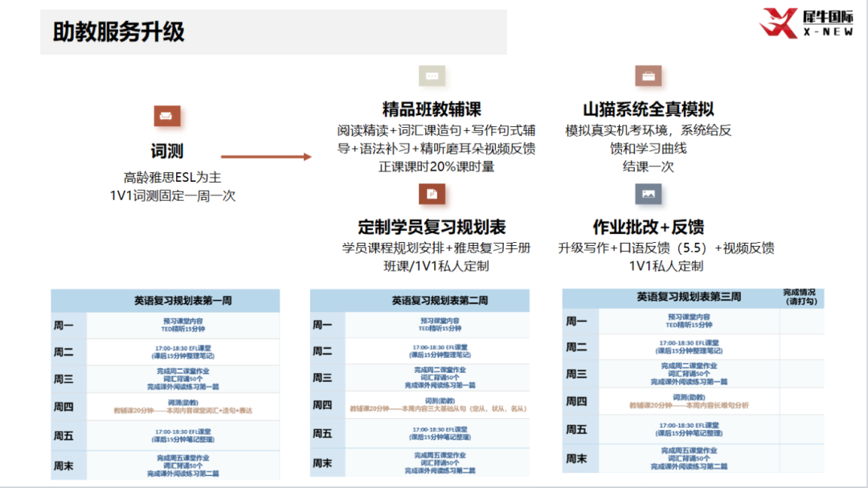
Task: Click second week 周四 cell 词测(助教)
Action: [440, 400]
